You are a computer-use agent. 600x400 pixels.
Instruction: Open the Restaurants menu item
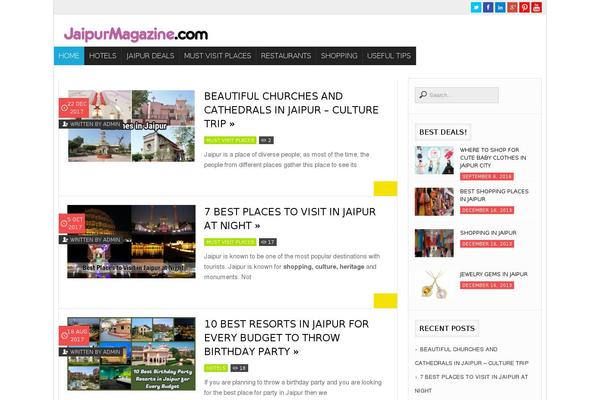(286, 56)
